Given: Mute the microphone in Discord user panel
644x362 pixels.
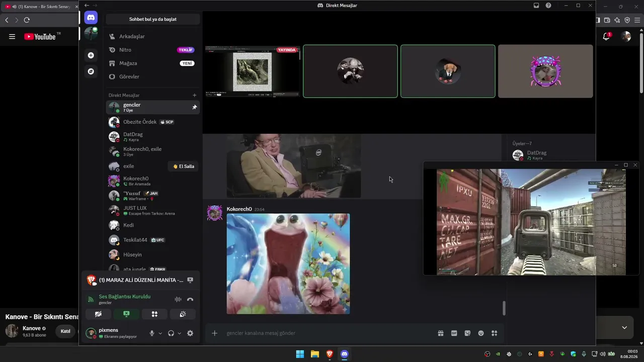Looking at the screenshot, I should pyautogui.click(x=152, y=333).
